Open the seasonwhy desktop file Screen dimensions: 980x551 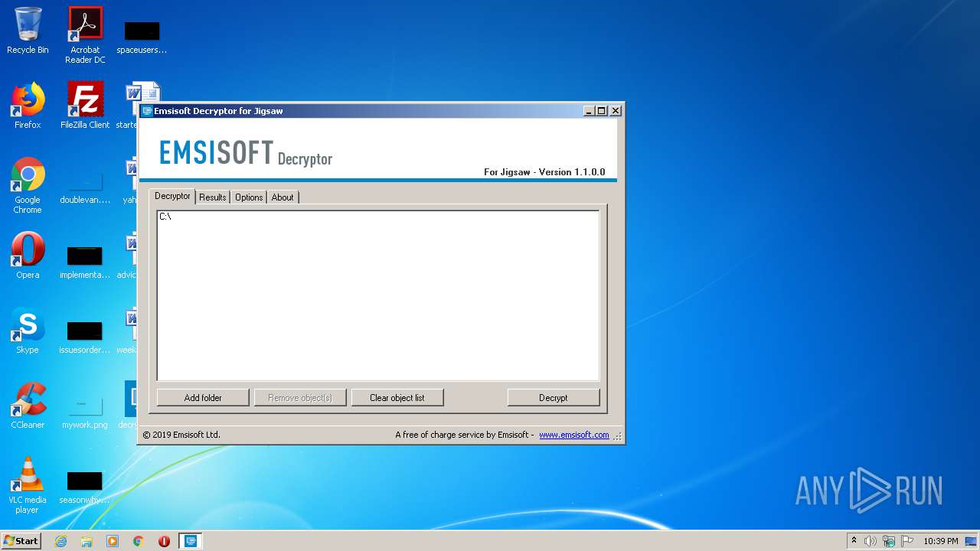point(85,487)
